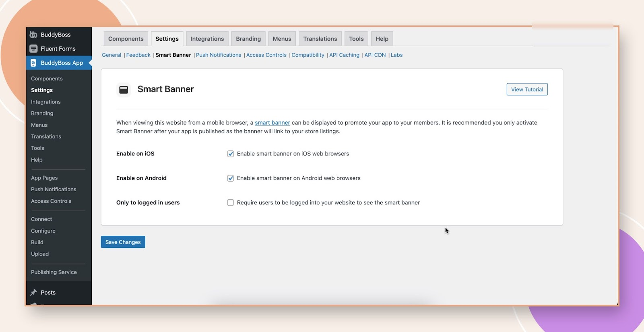This screenshot has width=644, height=332.
Task: Open BuddyBoss in the sidebar menu
Action: pos(59,35)
